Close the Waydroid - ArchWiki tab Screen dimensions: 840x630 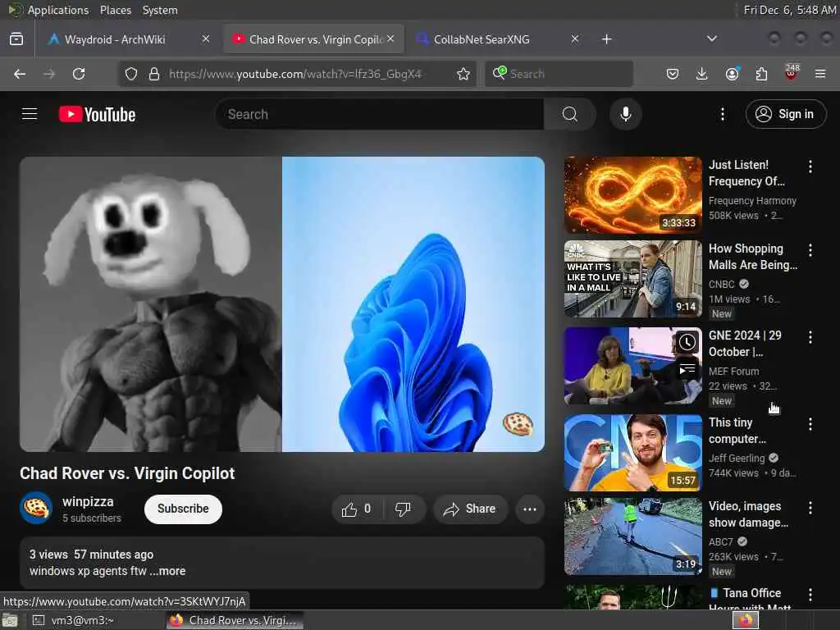tap(206, 39)
